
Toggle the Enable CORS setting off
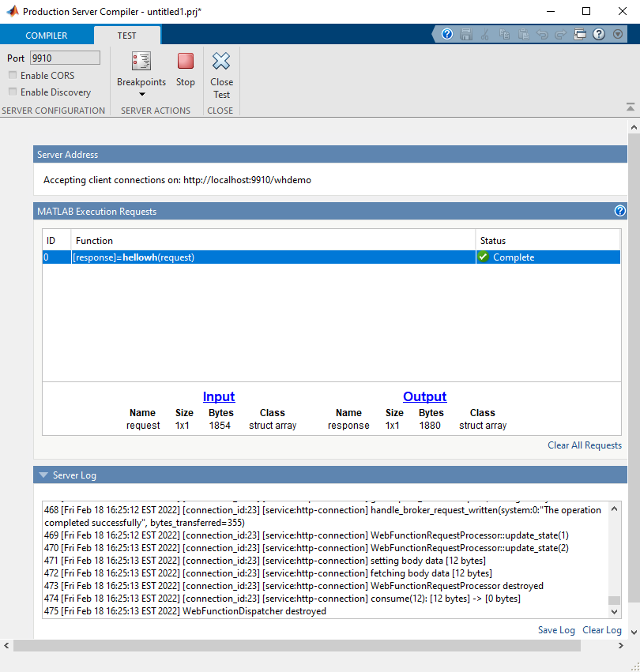pos(13,75)
